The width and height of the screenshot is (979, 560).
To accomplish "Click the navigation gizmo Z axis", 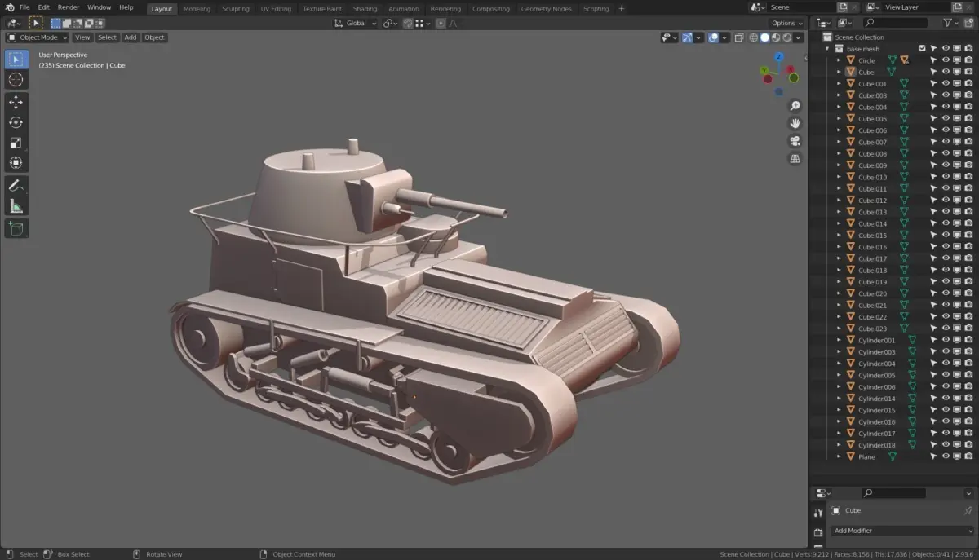I will (779, 57).
